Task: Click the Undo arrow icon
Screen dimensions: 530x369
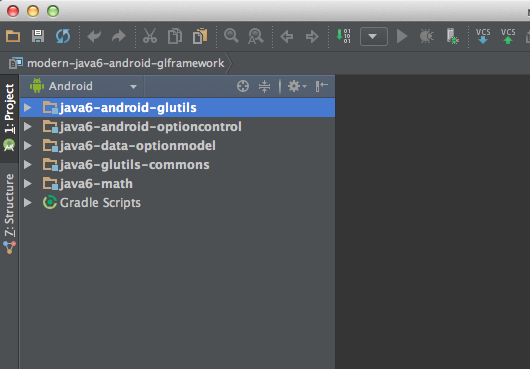Action: coord(94,36)
